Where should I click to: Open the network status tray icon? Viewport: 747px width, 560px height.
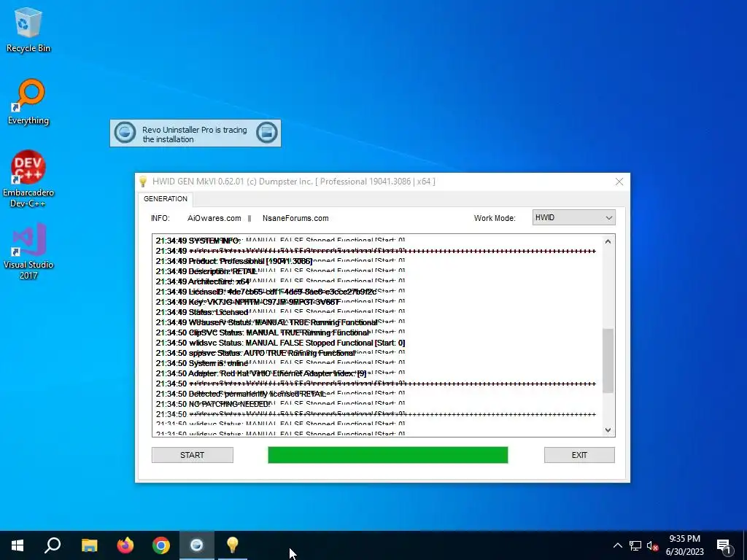pos(635,545)
